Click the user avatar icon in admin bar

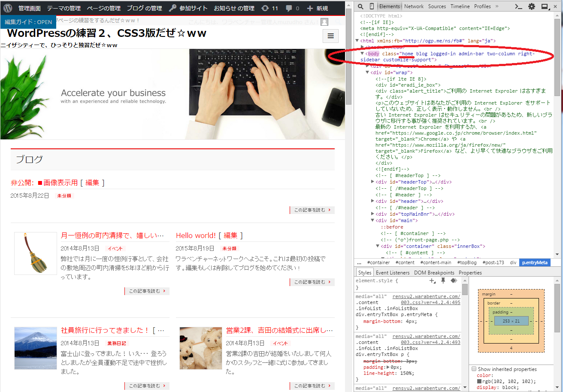tap(324, 22)
